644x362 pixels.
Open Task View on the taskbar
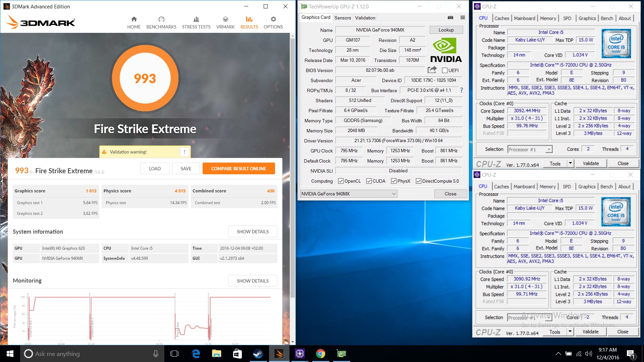point(174,354)
